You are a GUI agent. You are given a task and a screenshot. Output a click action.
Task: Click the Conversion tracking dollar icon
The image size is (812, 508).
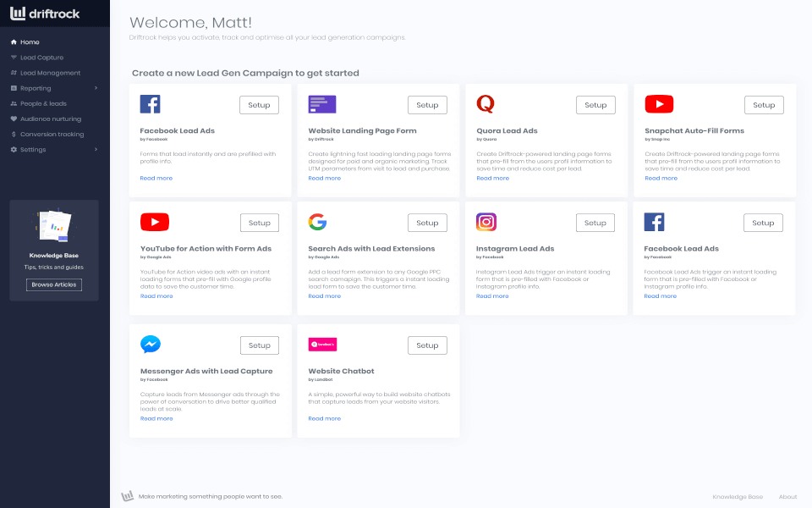14,135
